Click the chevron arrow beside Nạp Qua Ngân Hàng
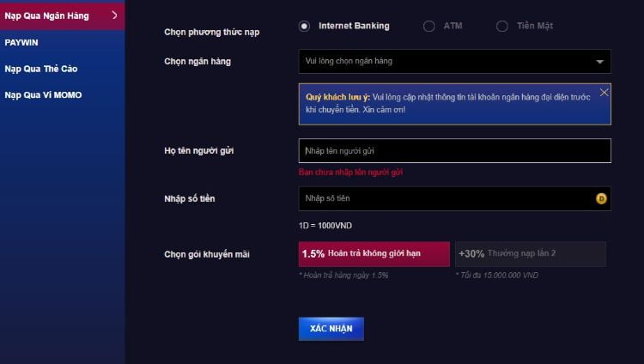The width and height of the screenshot is (644, 364). tap(114, 15)
